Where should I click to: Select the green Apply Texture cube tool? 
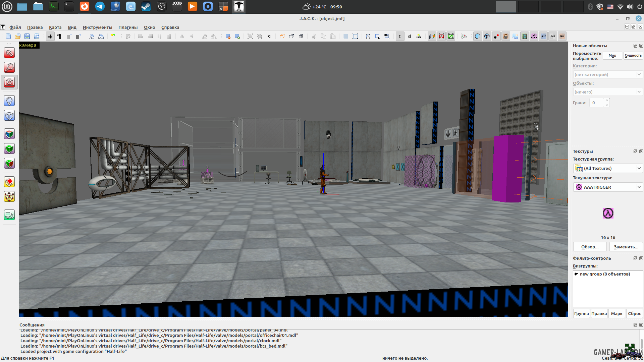coord(9,149)
